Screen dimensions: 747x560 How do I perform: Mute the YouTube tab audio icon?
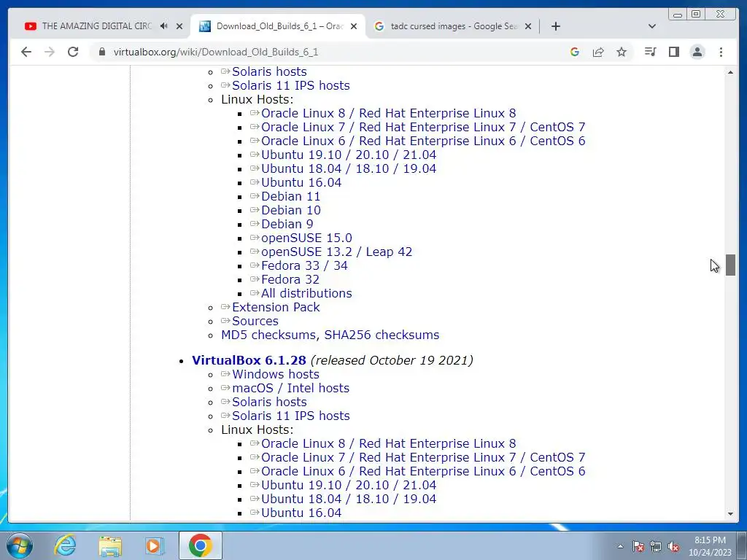163,26
